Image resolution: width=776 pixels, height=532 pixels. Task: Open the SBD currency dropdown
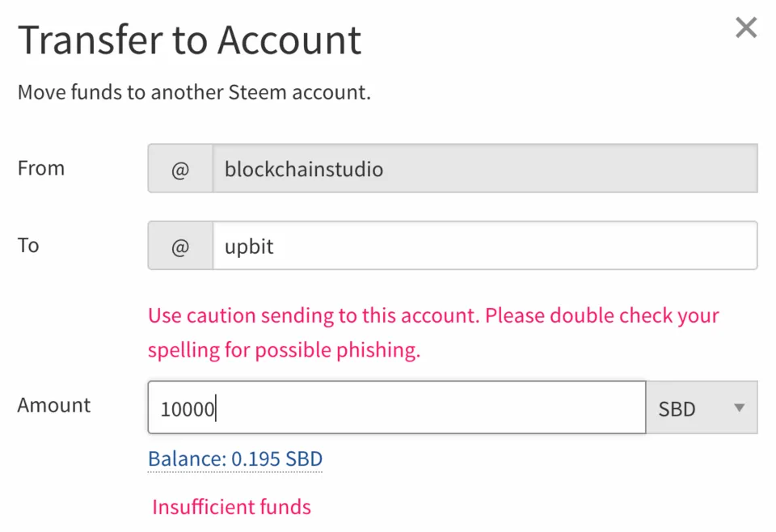701,407
